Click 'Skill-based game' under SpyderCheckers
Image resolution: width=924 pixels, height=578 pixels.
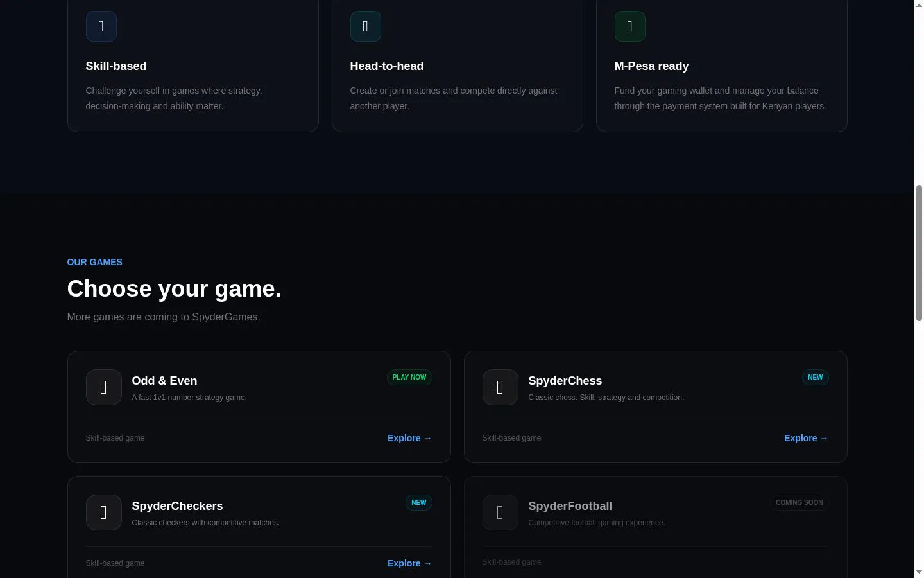[x=115, y=563]
